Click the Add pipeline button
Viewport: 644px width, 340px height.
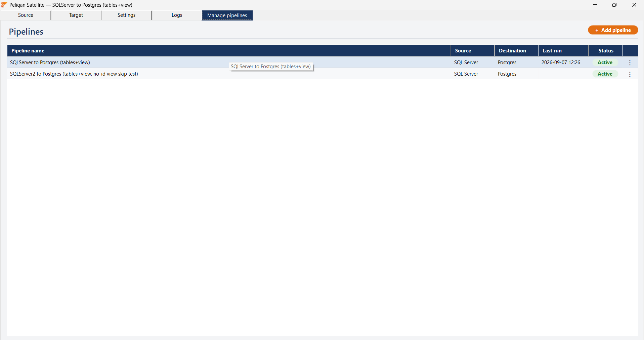(x=613, y=30)
